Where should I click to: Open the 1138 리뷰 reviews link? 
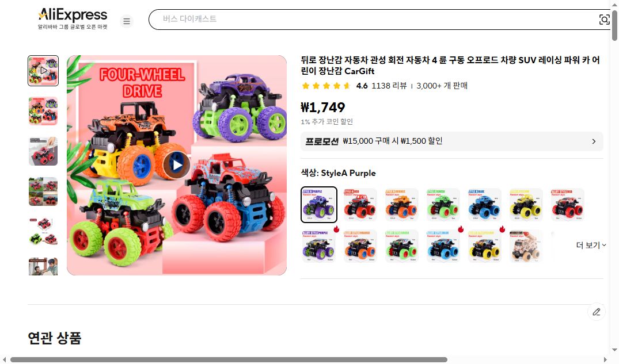[389, 86]
